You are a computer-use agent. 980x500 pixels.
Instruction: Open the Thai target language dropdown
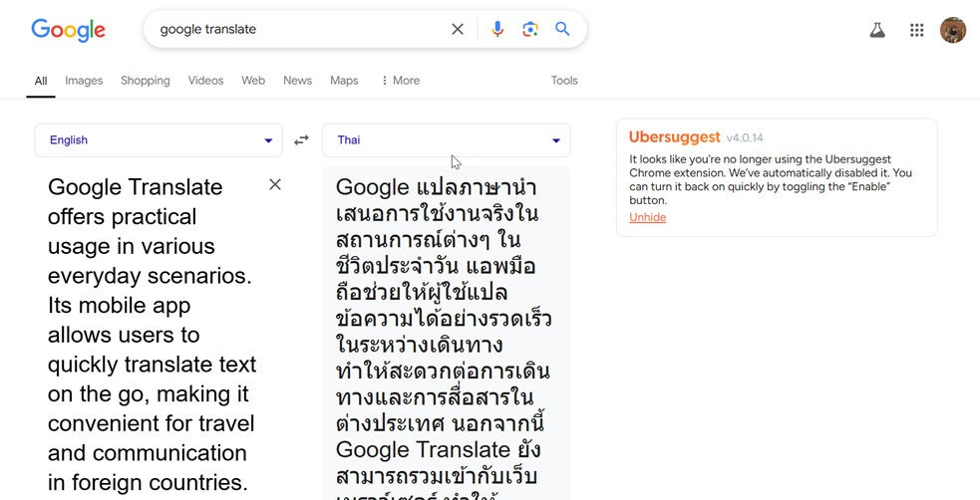(447, 139)
